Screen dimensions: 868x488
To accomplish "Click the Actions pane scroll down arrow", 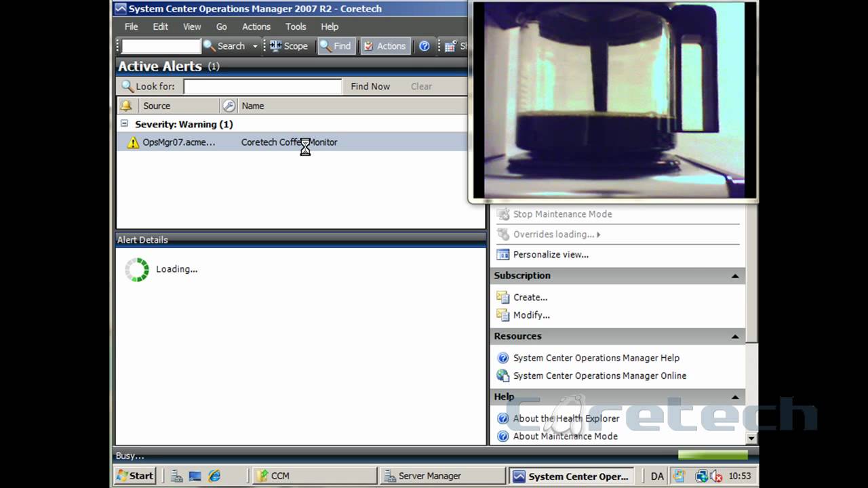I will coord(751,439).
